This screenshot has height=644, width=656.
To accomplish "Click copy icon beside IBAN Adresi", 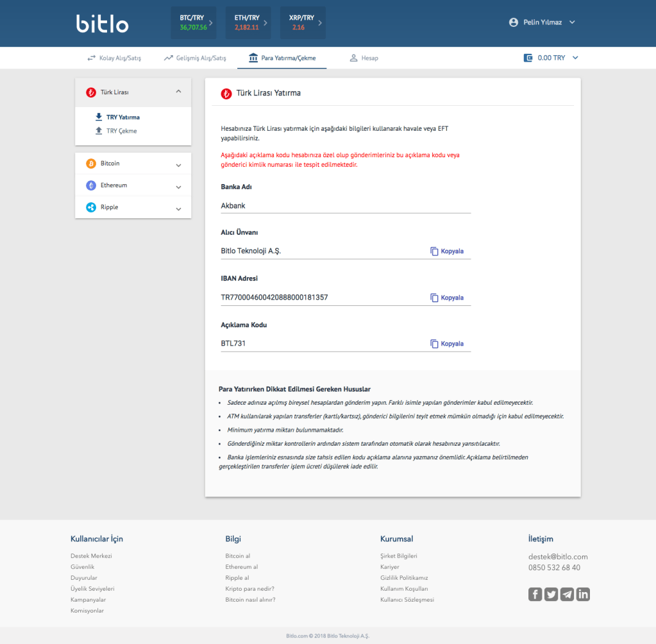I will click(434, 298).
